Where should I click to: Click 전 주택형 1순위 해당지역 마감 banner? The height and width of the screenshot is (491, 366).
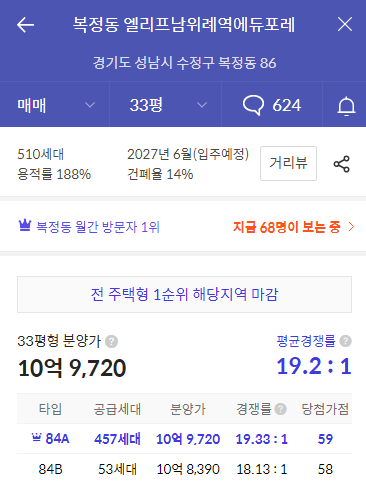[184, 294]
